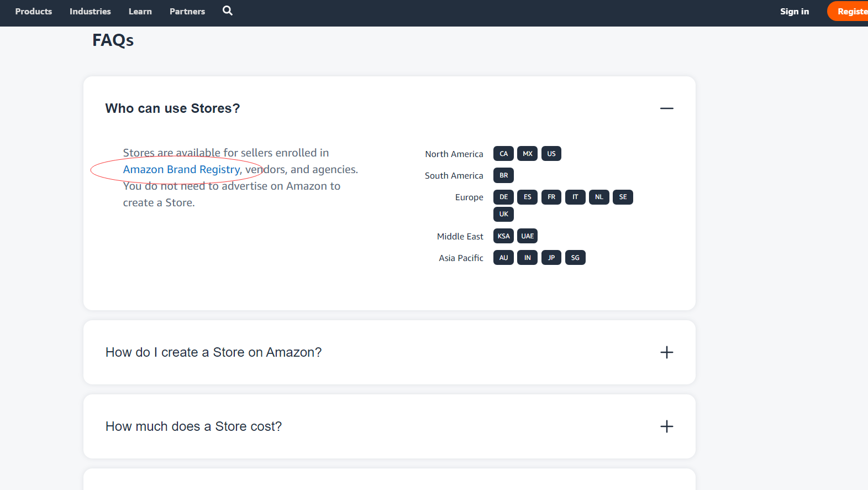
Task: Click the FAQs heading
Action: 113,40
